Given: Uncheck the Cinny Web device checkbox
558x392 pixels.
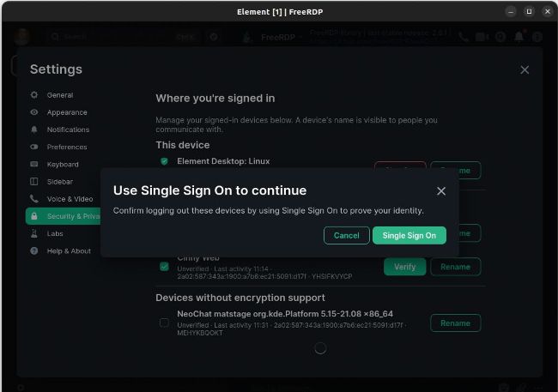Looking at the screenshot, I should (164, 267).
